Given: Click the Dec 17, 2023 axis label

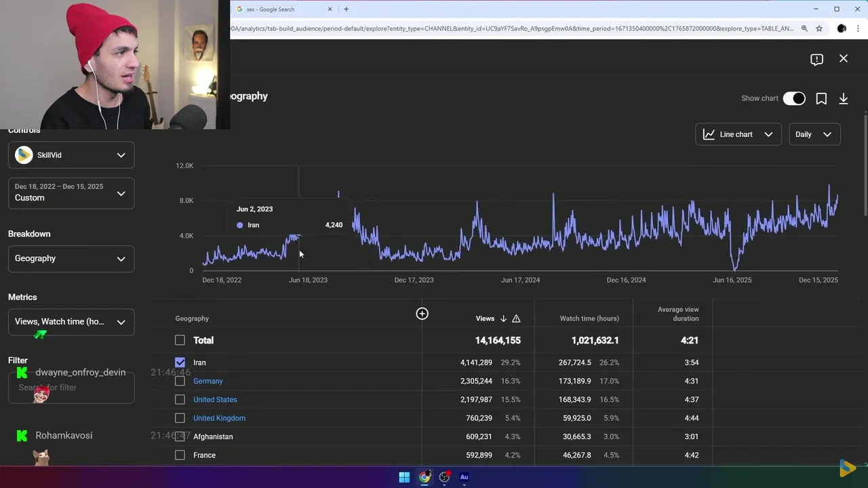Looking at the screenshot, I should (414, 280).
